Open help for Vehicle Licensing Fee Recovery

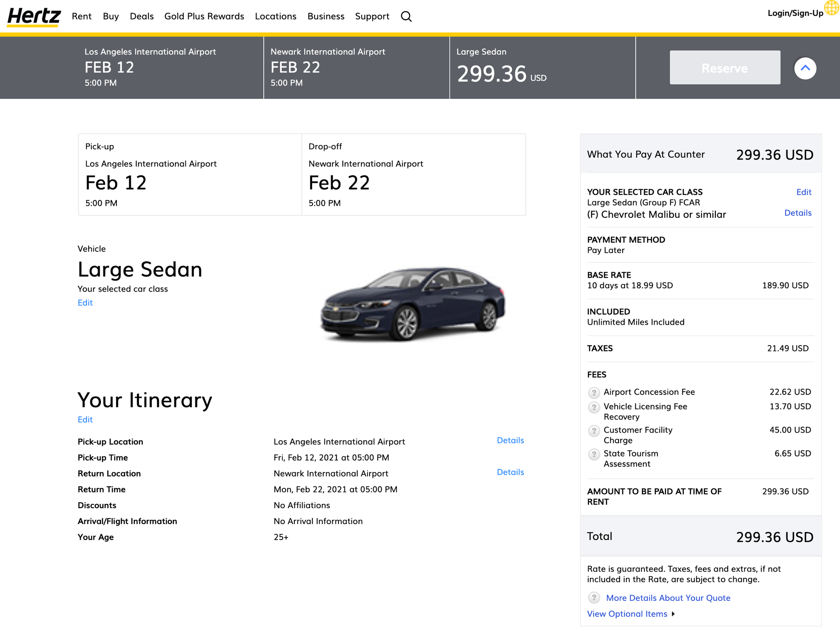(x=594, y=407)
